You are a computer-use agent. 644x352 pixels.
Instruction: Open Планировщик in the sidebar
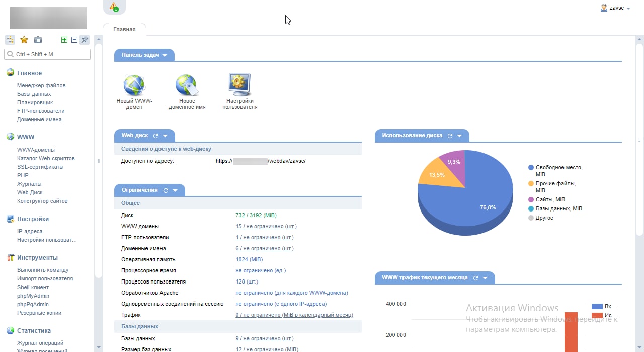tap(35, 103)
